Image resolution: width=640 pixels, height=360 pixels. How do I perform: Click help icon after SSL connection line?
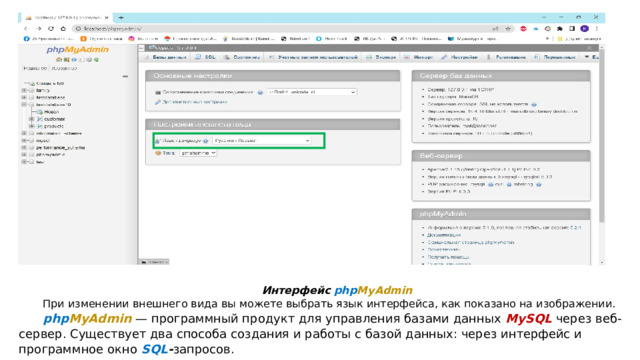534,104
